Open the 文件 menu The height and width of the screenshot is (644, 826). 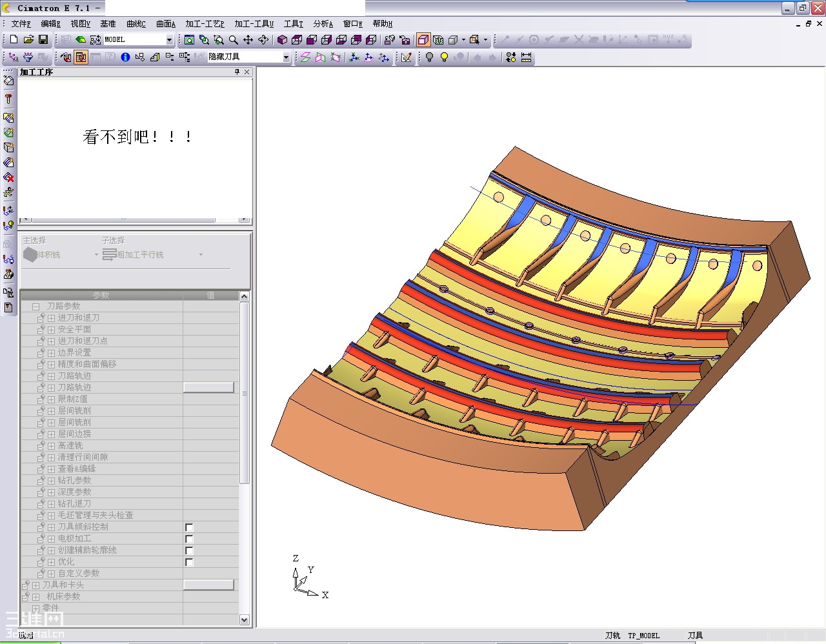point(21,24)
